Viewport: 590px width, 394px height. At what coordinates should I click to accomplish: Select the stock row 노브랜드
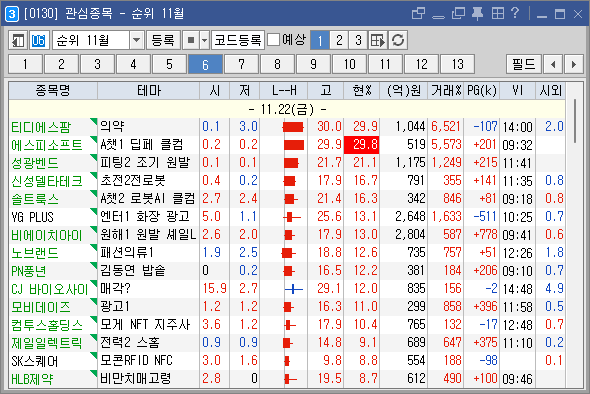tap(287, 253)
